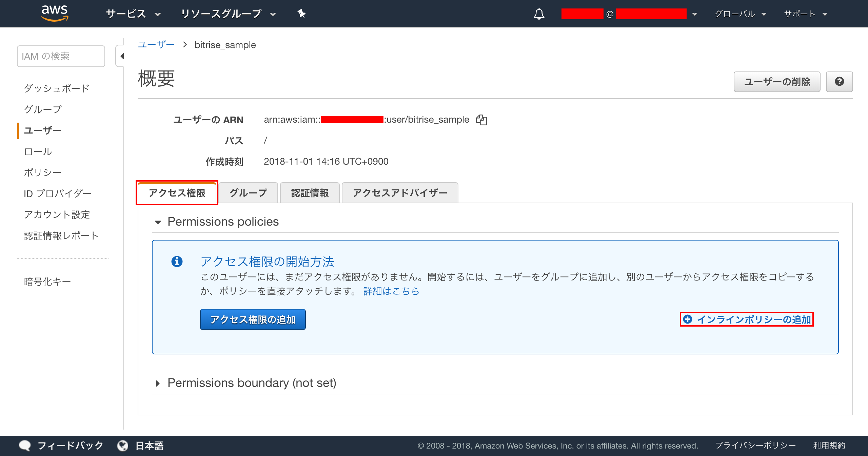Select ロール in the sidebar
868x456 pixels.
click(x=38, y=151)
